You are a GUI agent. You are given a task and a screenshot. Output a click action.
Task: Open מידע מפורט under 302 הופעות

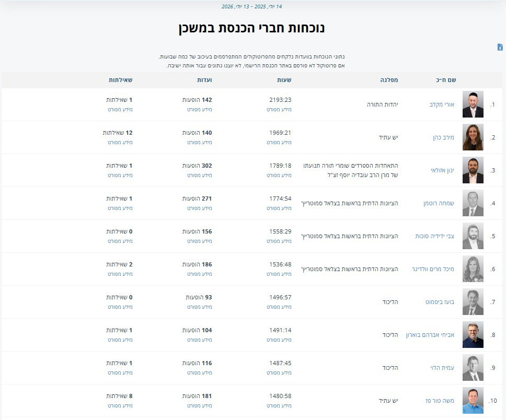pos(200,176)
